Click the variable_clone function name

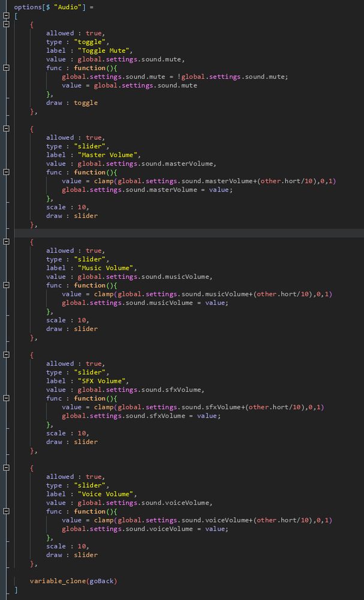point(58,581)
